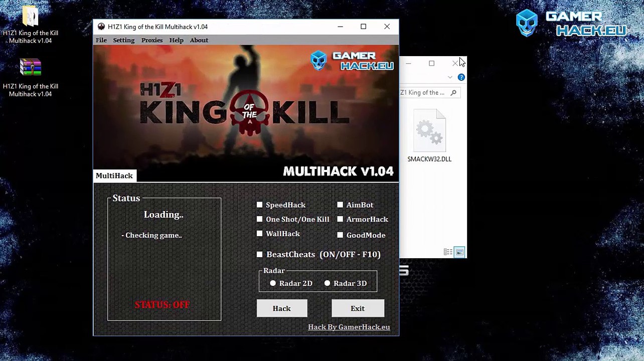The width and height of the screenshot is (644, 361).
Task: Open the Help menu
Action: point(176,40)
